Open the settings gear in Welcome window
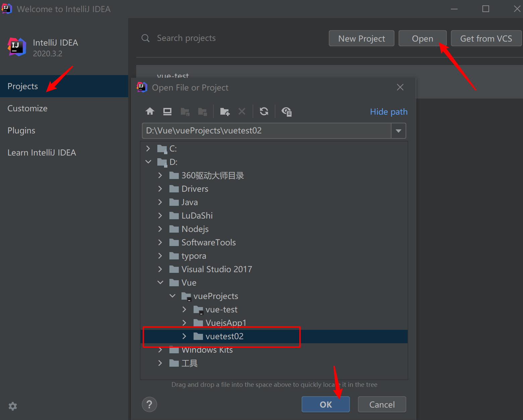Image resolution: width=523 pixels, height=420 pixels. click(x=13, y=406)
